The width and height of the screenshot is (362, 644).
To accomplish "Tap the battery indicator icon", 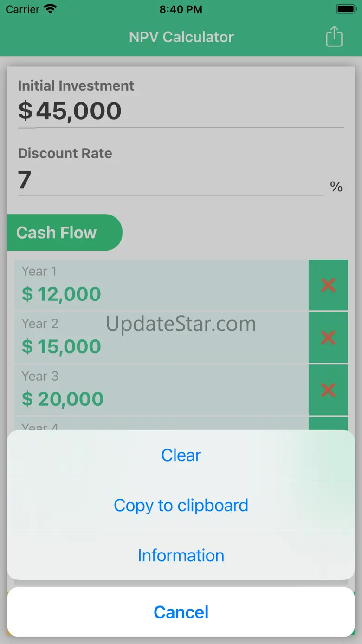I will tap(346, 9).
